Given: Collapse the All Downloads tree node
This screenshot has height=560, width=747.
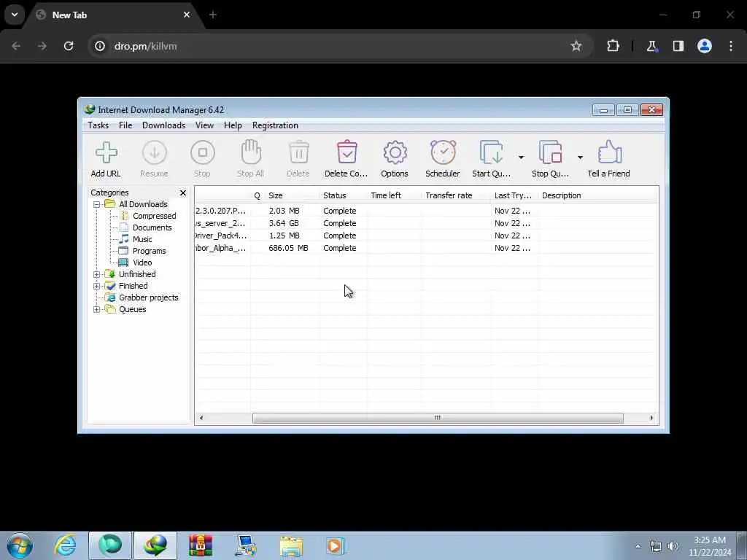Looking at the screenshot, I should point(97,204).
